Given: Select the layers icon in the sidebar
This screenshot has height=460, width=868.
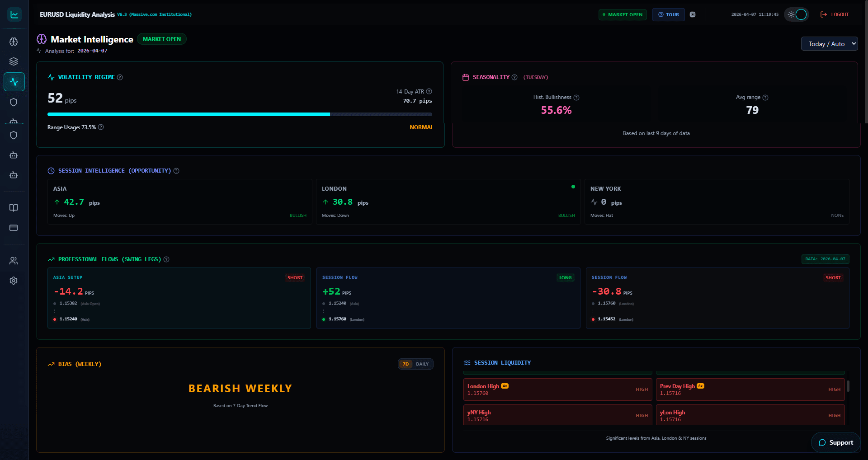Looking at the screenshot, I should pos(14,61).
